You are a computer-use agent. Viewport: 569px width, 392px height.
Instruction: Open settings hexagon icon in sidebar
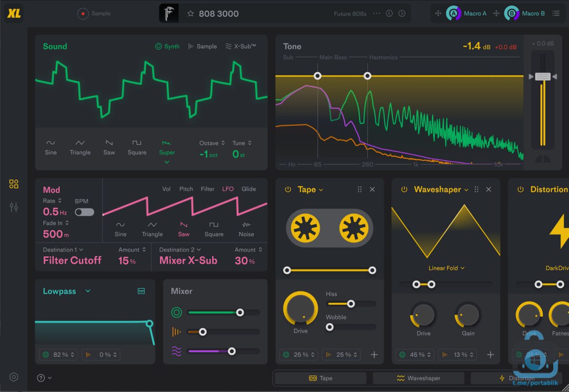[x=14, y=377]
